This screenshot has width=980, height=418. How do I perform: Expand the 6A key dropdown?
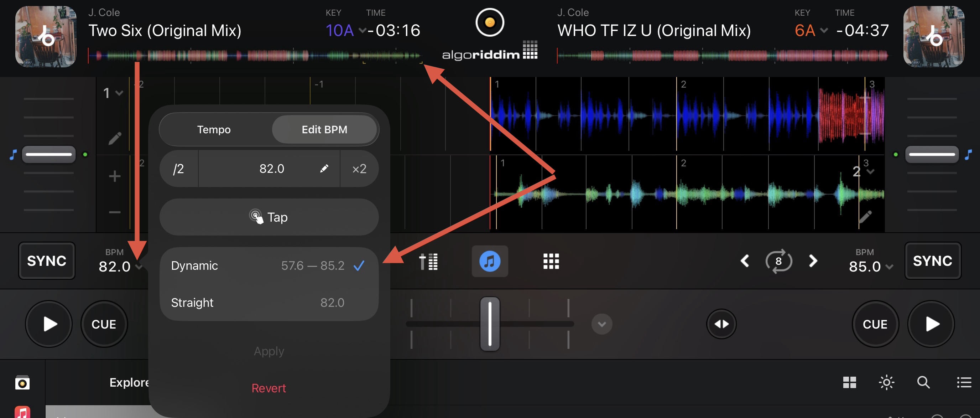point(824,30)
